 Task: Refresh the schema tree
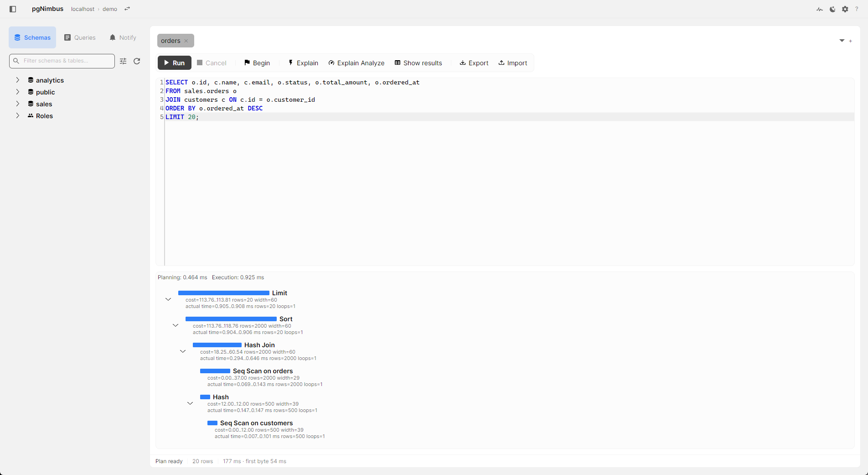(137, 61)
